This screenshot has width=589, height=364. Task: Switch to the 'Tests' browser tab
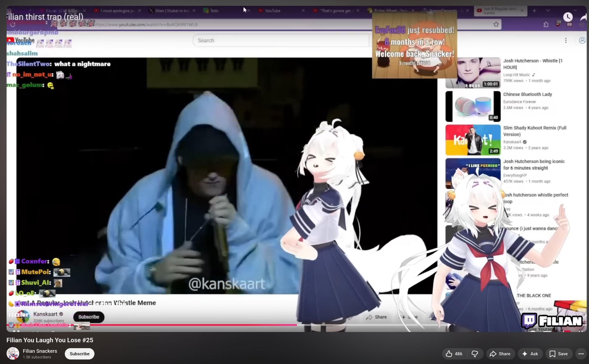pos(214,11)
